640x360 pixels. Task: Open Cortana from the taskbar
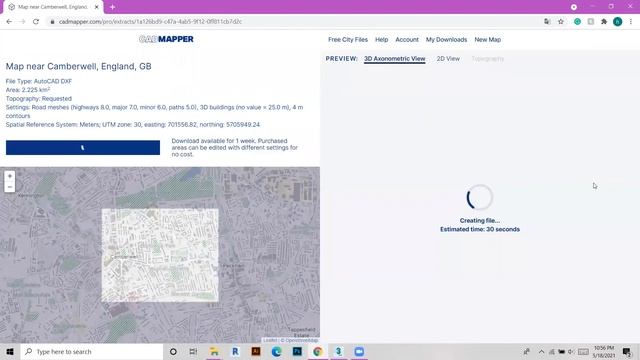coord(173,351)
